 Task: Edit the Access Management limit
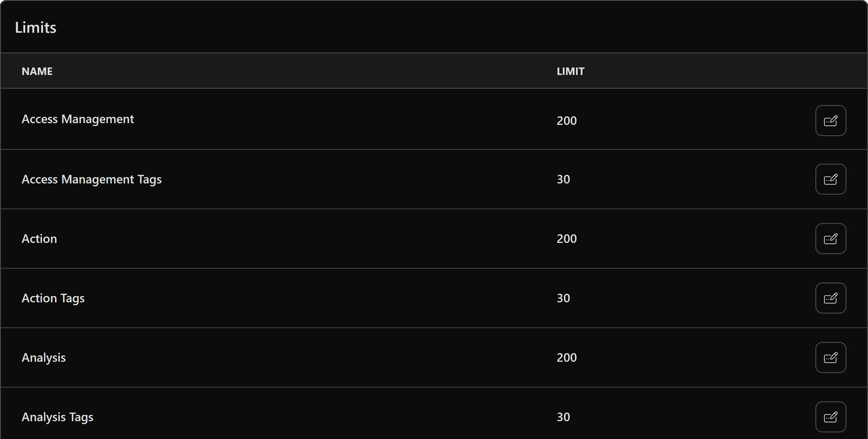pos(830,120)
